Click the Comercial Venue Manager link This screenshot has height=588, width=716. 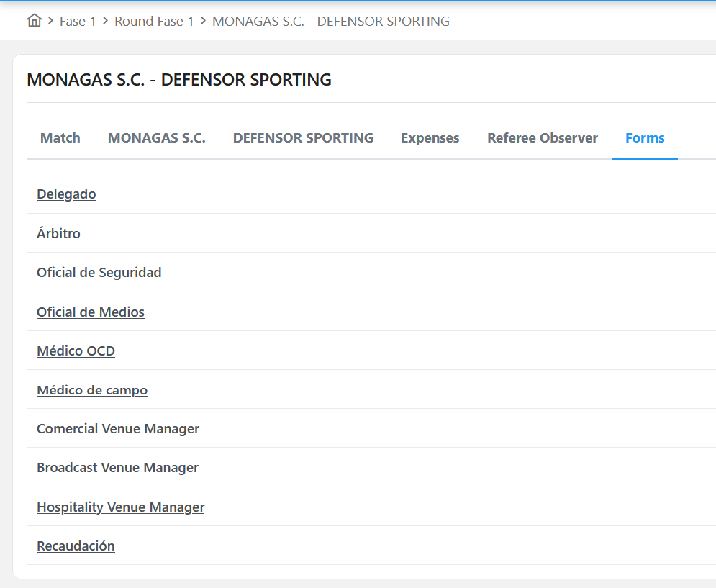118,429
